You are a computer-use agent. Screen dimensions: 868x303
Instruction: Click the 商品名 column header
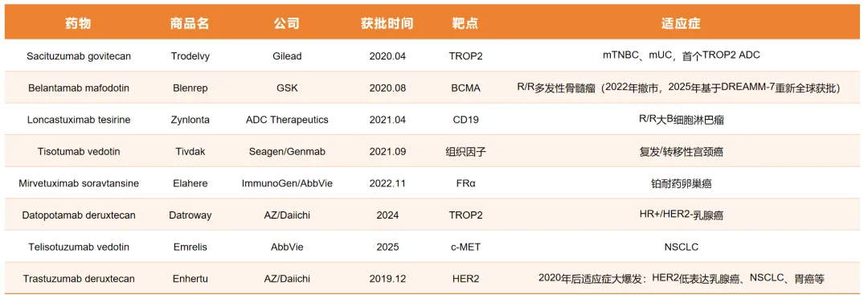pos(190,23)
